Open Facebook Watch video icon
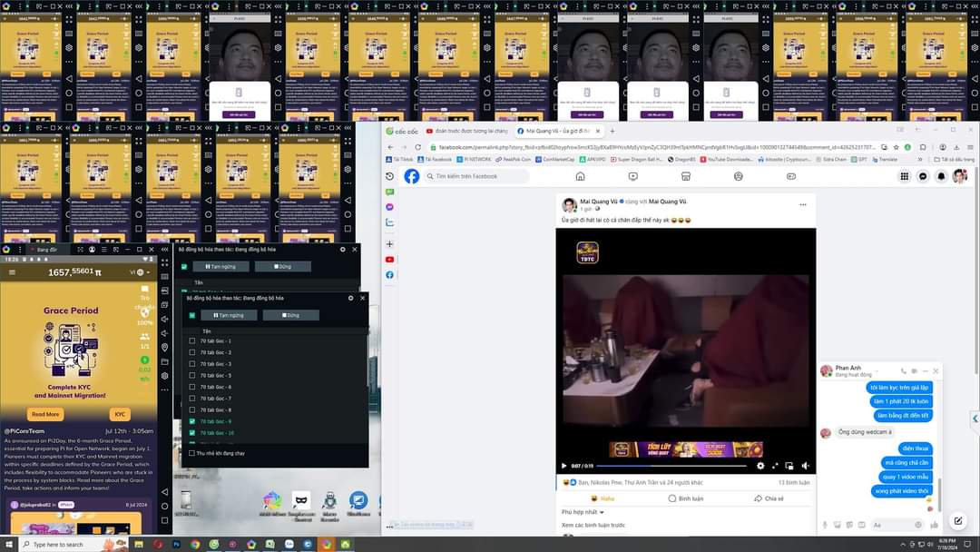This screenshot has width=980, height=552. coord(632,176)
